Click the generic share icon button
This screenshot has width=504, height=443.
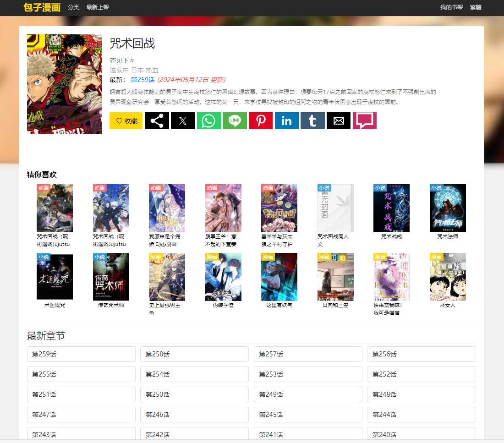157,121
